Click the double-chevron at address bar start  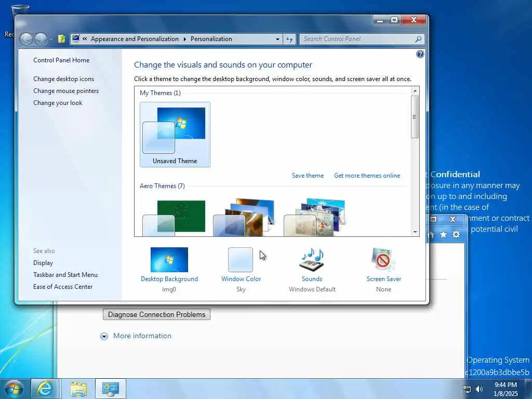coord(85,38)
